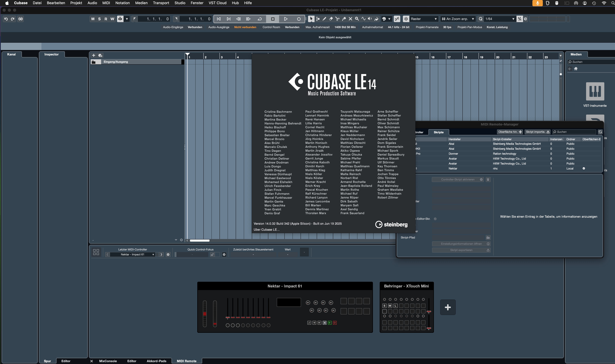Expand the track list bottom dropdown arrow

[176, 240]
